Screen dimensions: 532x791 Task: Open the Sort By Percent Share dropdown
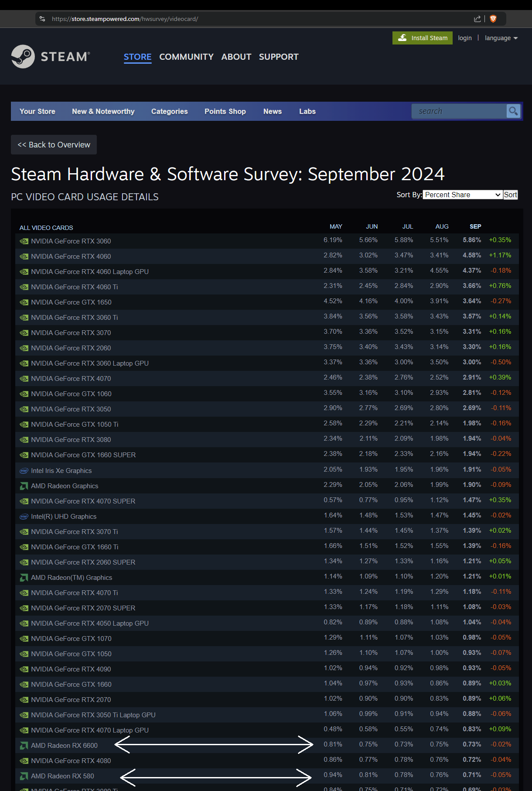point(463,195)
